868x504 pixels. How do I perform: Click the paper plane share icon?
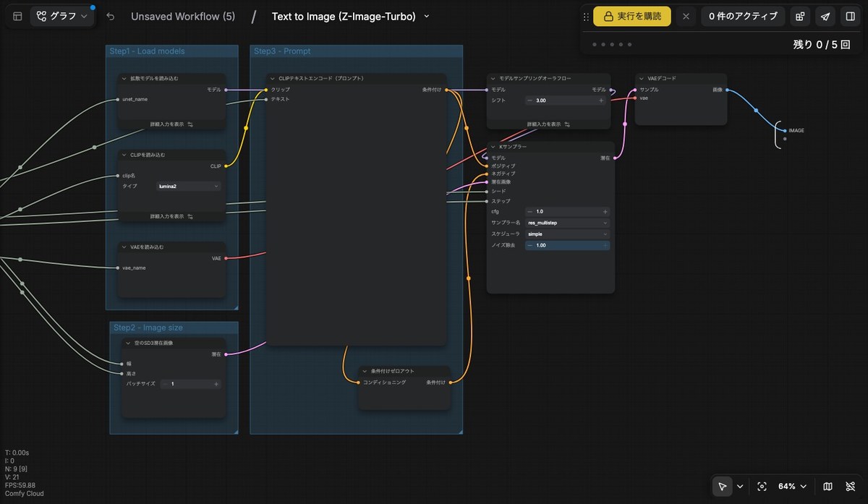point(825,16)
